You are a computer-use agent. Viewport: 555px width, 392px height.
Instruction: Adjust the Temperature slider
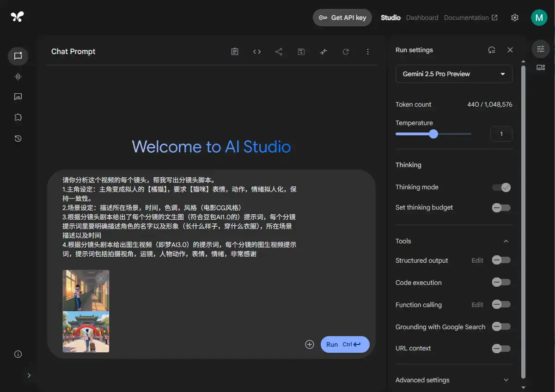click(x=433, y=133)
